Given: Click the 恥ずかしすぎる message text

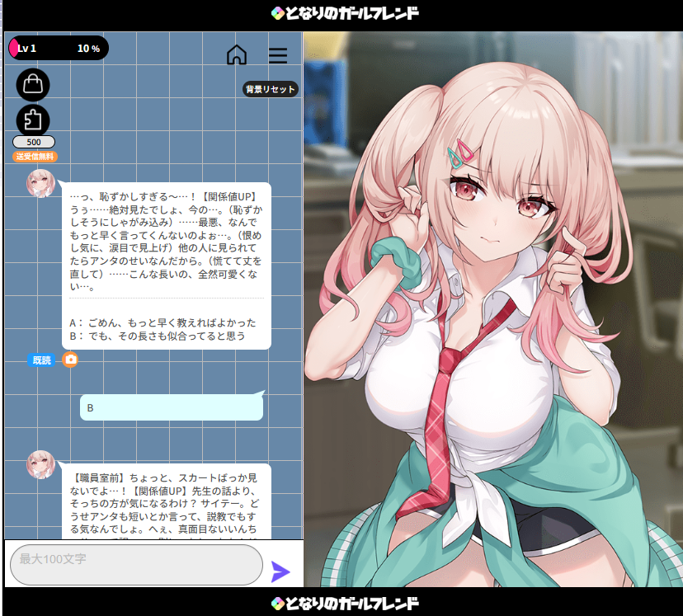Looking at the screenshot, I should (166, 241).
